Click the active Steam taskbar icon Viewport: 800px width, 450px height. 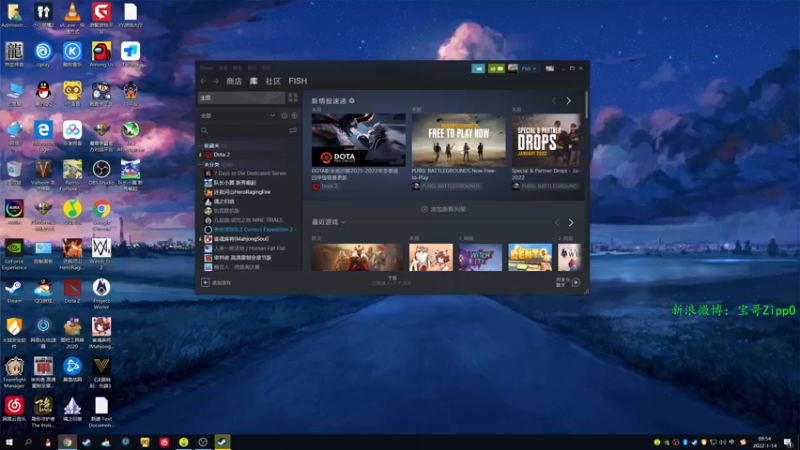pyautogui.click(x=222, y=442)
